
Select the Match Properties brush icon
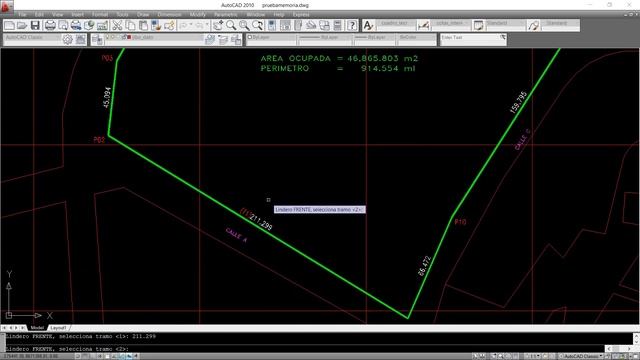click(x=156, y=26)
